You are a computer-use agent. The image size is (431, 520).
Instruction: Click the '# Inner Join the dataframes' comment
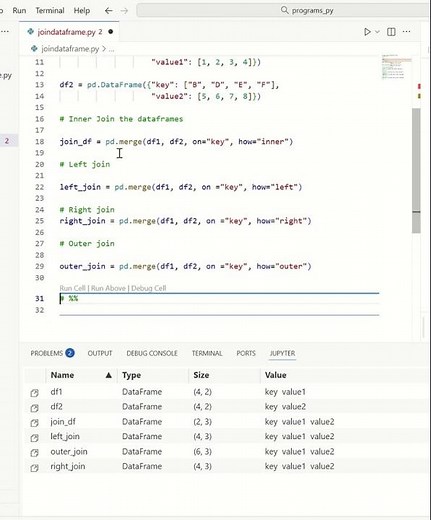tap(121, 119)
